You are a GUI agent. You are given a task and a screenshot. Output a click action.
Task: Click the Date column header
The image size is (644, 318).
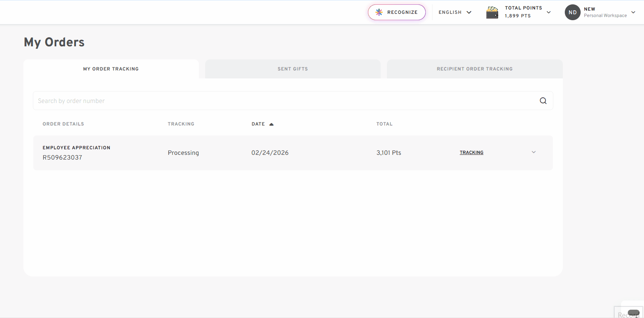[x=258, y=124]
